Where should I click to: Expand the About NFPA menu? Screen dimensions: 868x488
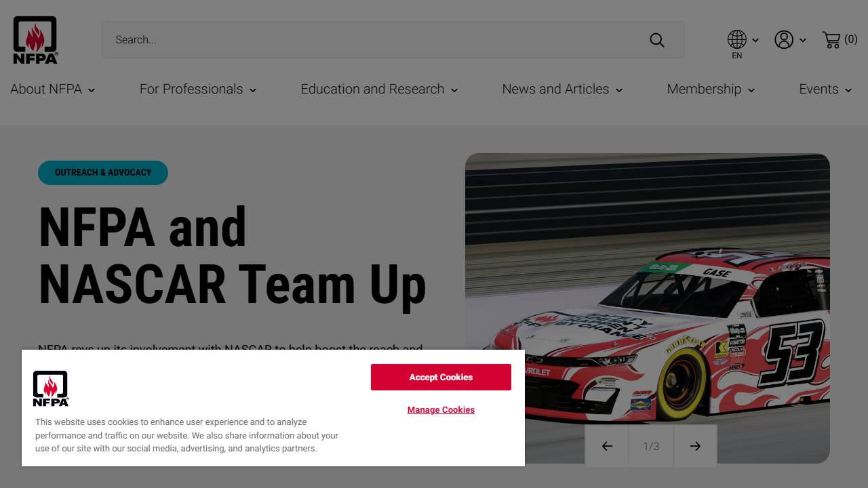coord(53,89)
